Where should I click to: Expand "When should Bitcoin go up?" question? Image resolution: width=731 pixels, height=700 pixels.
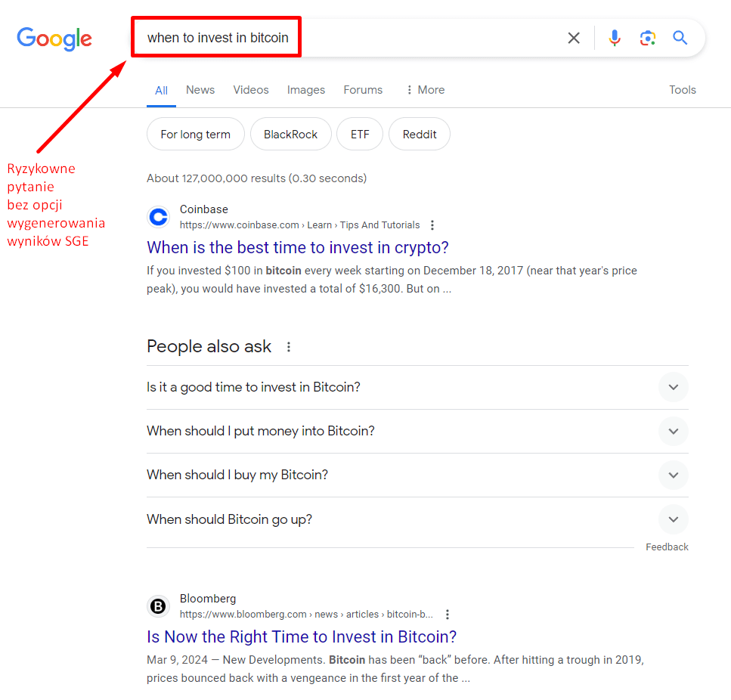click(x=673, y=519)
